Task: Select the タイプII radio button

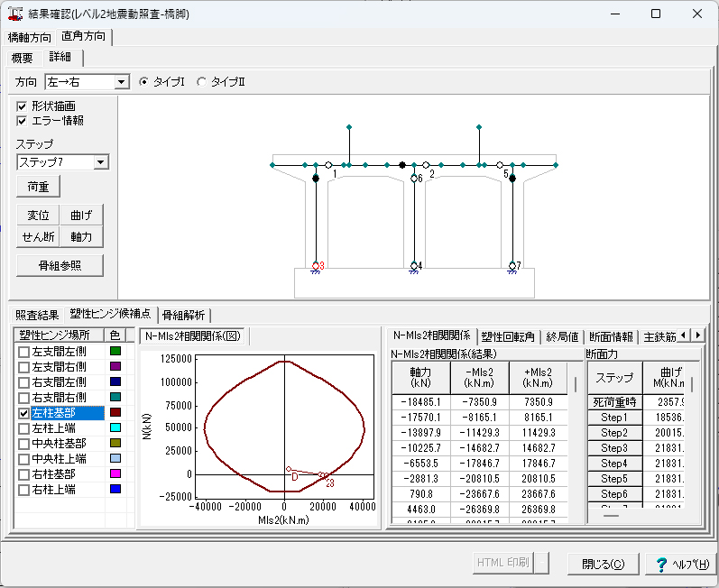Action: [x=201, y=82]
